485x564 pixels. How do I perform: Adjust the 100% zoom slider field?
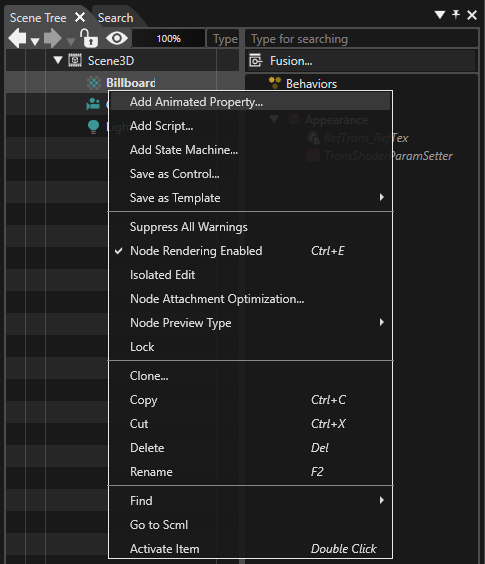coord(169,38)
